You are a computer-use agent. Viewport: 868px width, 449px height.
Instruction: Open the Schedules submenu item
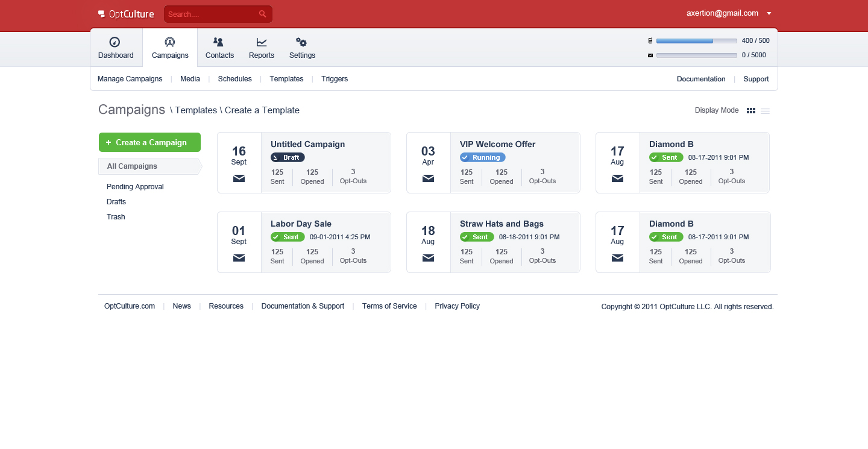pyautogui.click(x=234, y=79)
